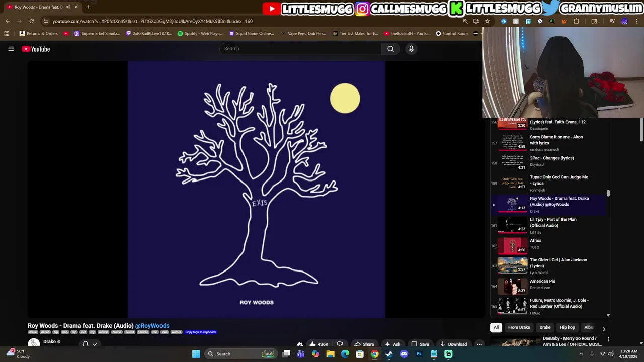Open Spotify - Web Player bookmark
Screen dimensions: 644x362
(x=200, y=33)
